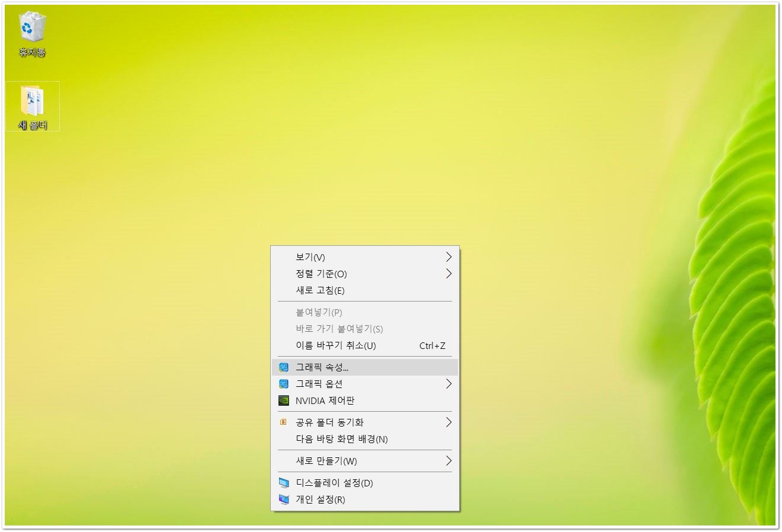
Task: Choose 새로 고침(E) to refresh the desktop
Action: tap(365, 290)
